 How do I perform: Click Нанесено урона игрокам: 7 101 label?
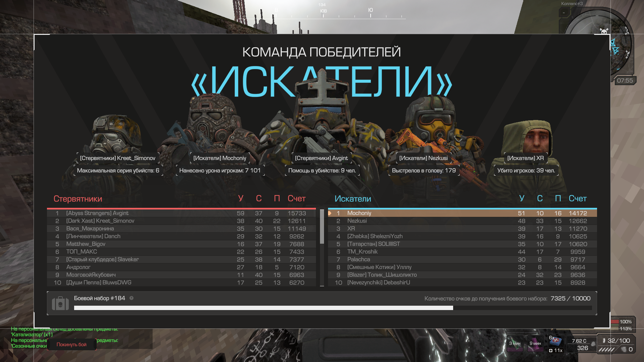tap(220, 170)
